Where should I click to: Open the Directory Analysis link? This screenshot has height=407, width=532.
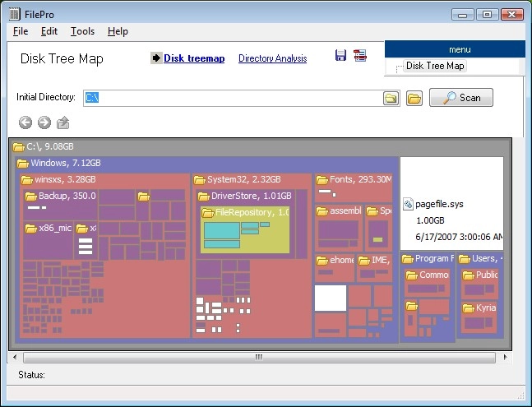click(272, 58)
